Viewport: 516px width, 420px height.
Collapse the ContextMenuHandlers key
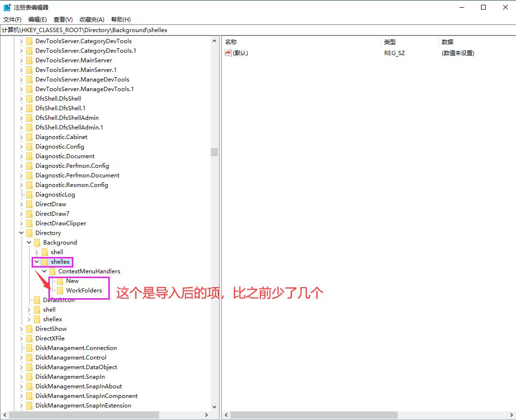44,271
